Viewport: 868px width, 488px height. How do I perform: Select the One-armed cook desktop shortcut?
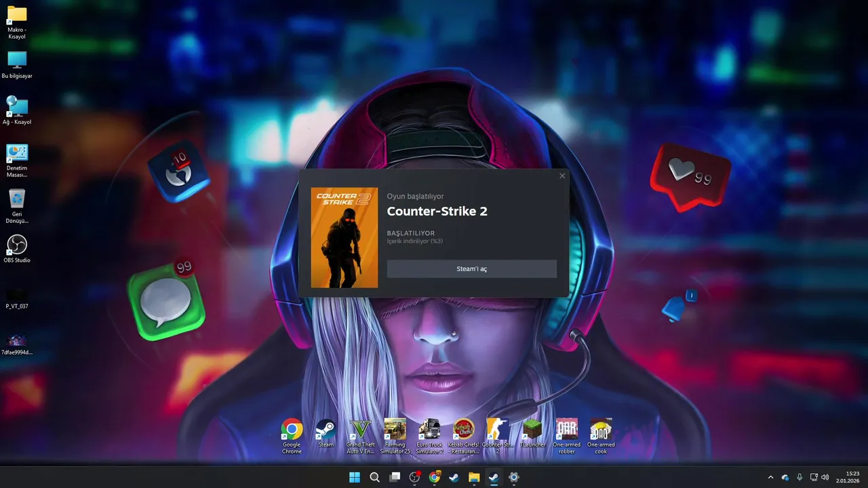tap(601, 436)
